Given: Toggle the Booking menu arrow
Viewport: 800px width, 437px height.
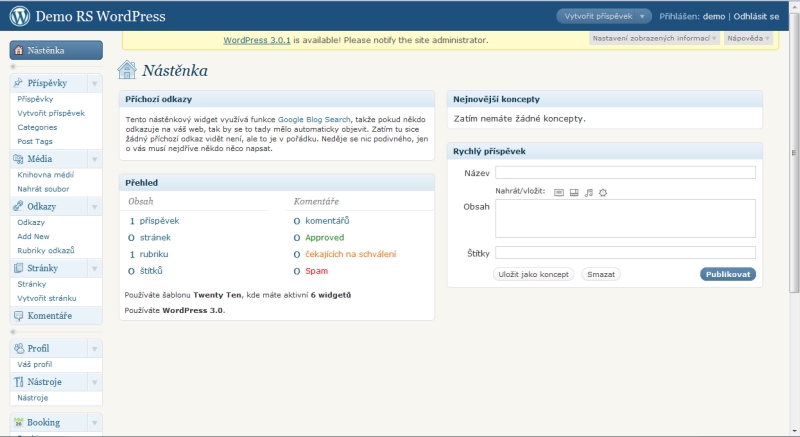Looking at the screenshot, I should pos(94,423).
